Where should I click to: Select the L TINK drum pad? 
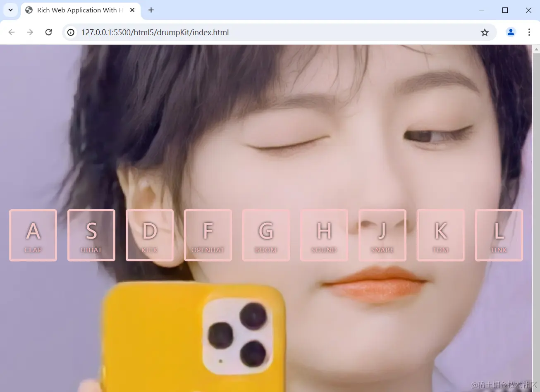499,235
